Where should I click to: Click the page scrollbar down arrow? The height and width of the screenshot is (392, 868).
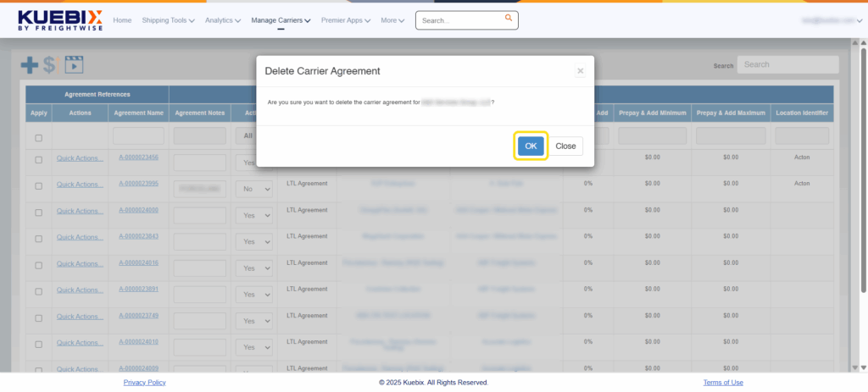(863, 367)
